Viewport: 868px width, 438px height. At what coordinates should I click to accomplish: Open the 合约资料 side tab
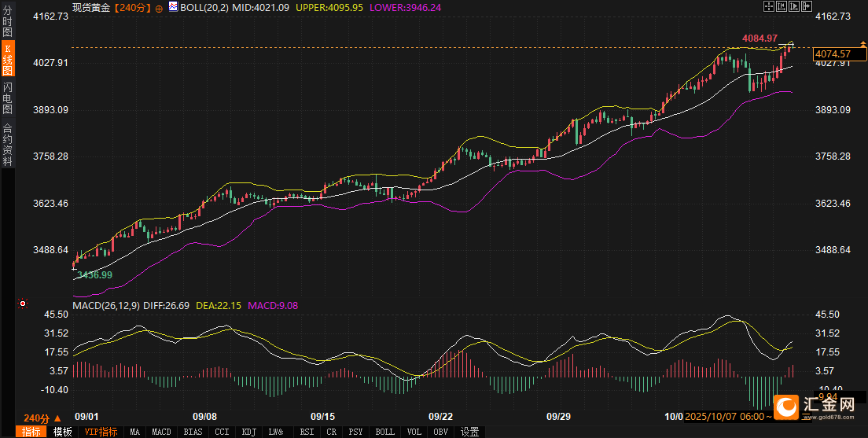(x=7, y=144)
